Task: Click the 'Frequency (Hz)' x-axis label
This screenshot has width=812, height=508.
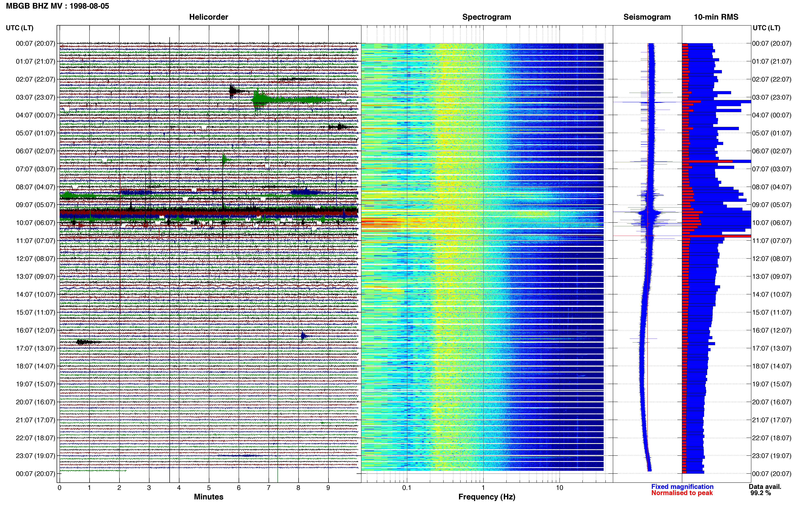Action: click(487, 497)
